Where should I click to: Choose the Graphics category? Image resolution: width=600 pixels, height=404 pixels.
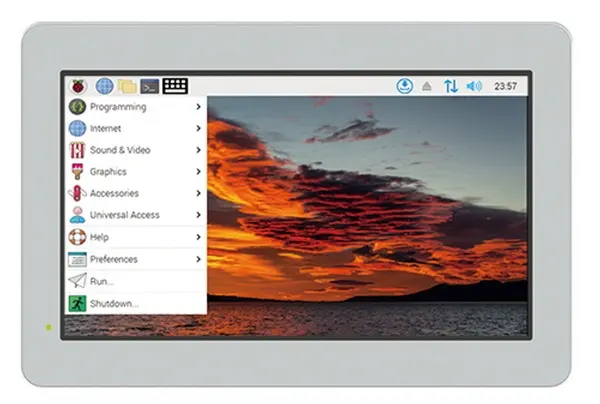pyautogui.click(x=136, y=171)
